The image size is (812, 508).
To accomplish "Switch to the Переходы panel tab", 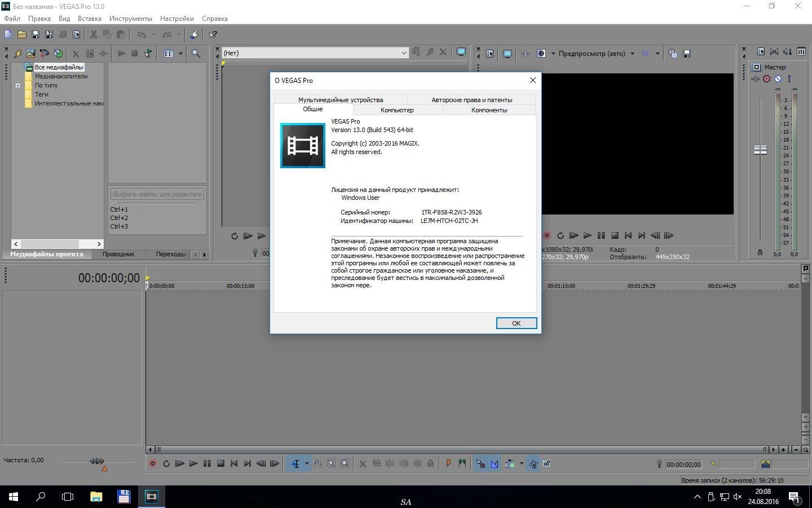I will tap(171, 254).
